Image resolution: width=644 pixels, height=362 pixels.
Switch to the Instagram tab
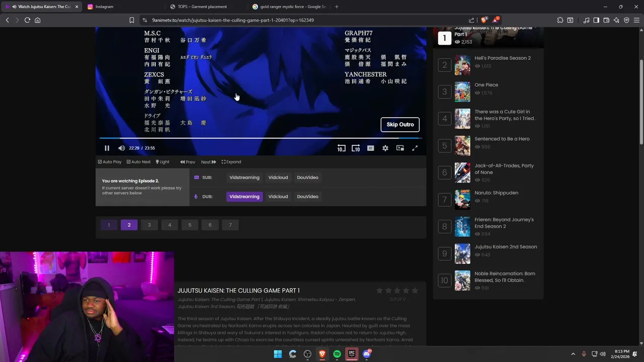click(x=124, y=7)
